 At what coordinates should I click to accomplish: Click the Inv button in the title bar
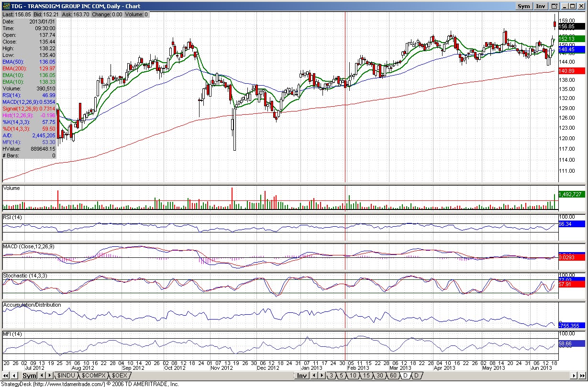541,6
